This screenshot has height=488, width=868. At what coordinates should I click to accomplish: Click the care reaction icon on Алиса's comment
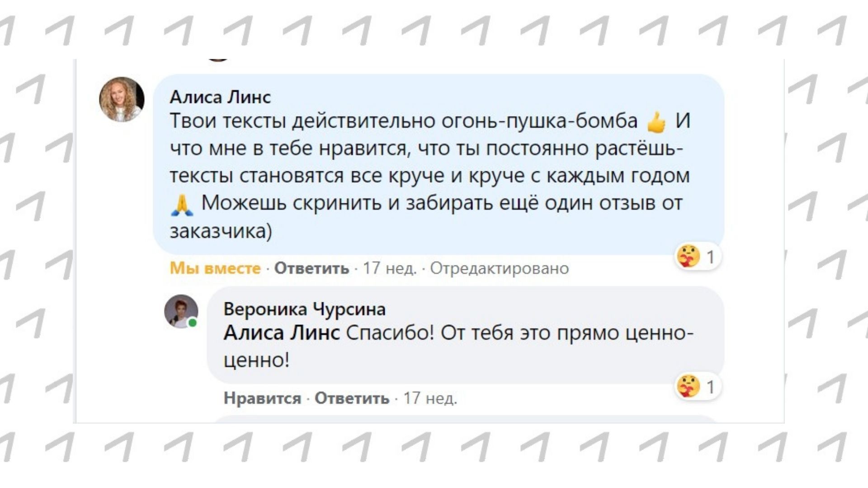(x=688, y=257)
